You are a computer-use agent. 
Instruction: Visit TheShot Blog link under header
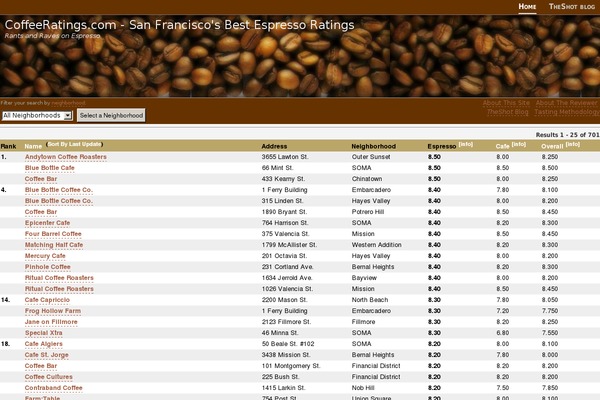coord(507,112)
